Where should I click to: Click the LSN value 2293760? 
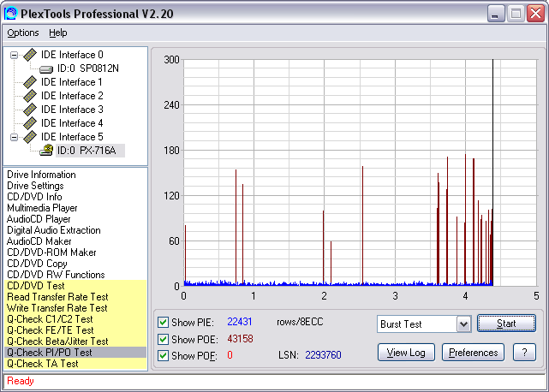(x=323, y=355)
